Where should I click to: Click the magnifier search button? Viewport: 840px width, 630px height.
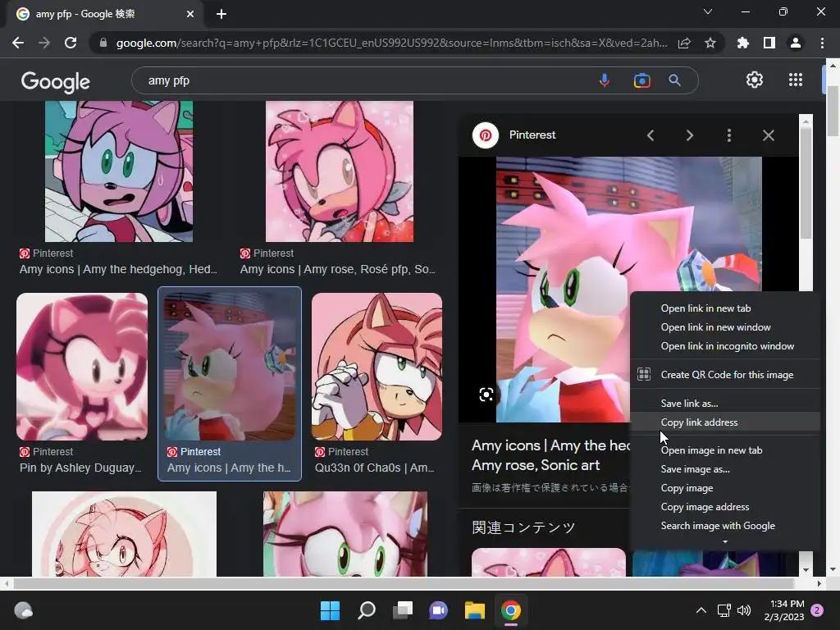(x=674, y=80)
